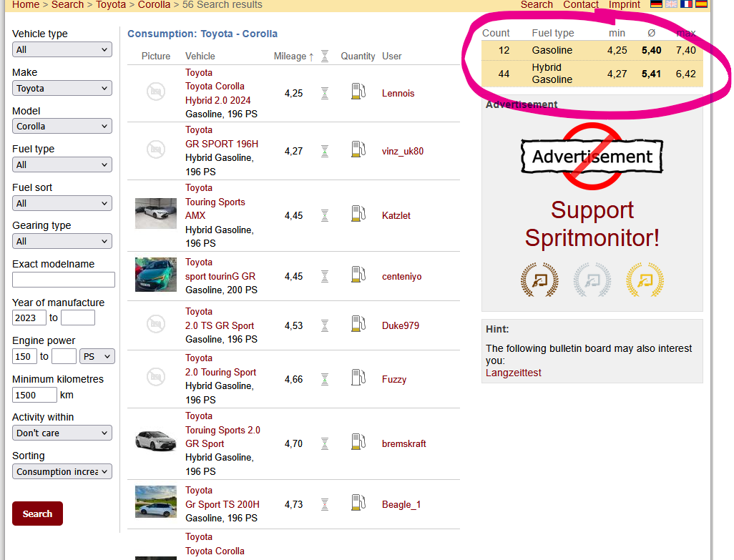Expand the Fuel type dropdown
Screen dimensions: 734x560
[62, 164]
